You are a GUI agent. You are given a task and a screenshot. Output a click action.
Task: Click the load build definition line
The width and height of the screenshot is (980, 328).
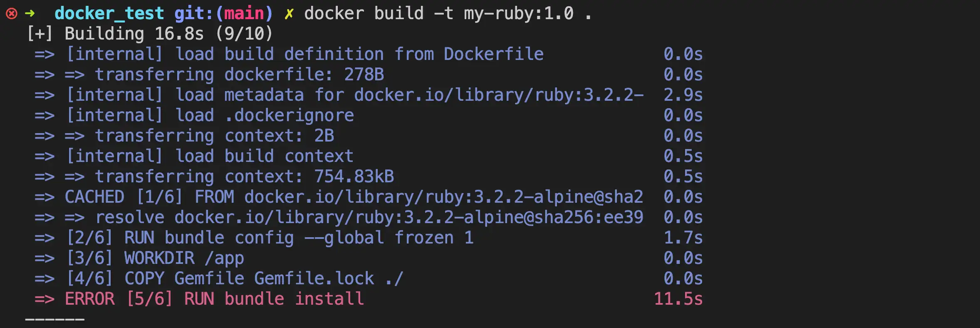click(x=305, y=55)
